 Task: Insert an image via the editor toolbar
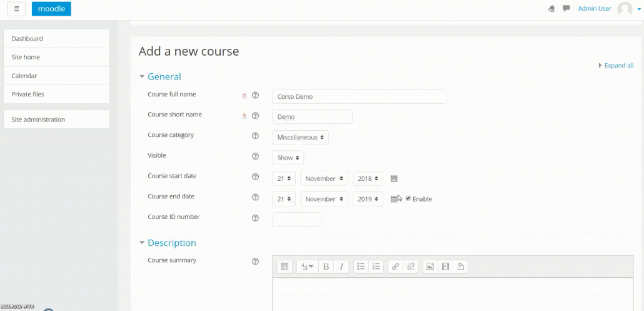click(430, 267)
